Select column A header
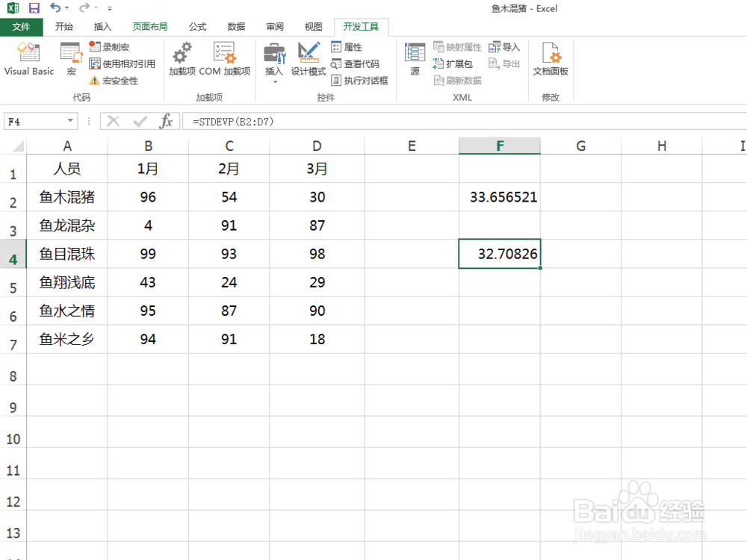This screenshot has width=747, height=560. tap(67, 146)
